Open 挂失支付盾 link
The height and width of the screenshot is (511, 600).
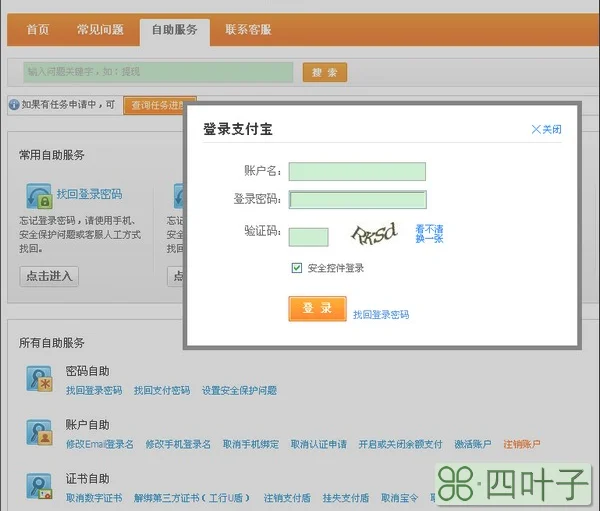click(x=346, y=498)
